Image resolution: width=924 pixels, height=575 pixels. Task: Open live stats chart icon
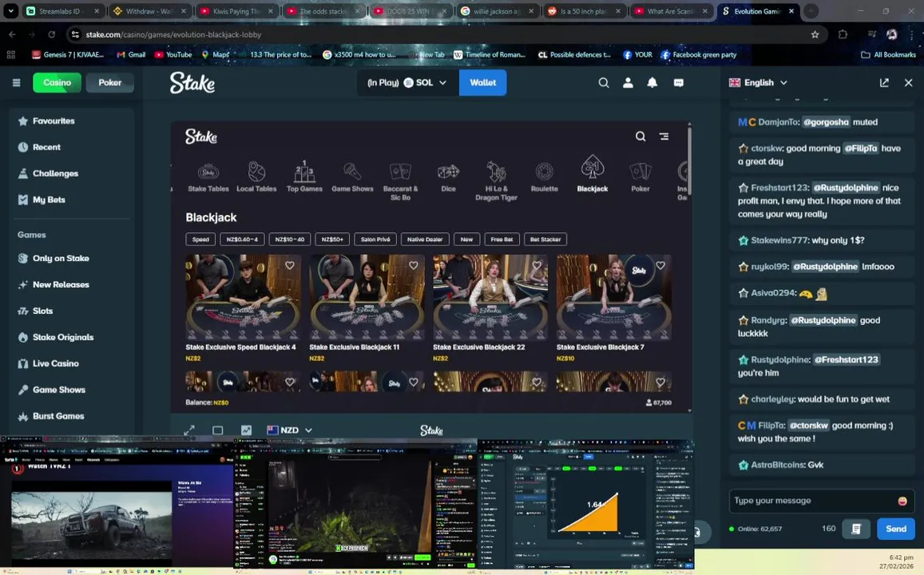point(246,430)
